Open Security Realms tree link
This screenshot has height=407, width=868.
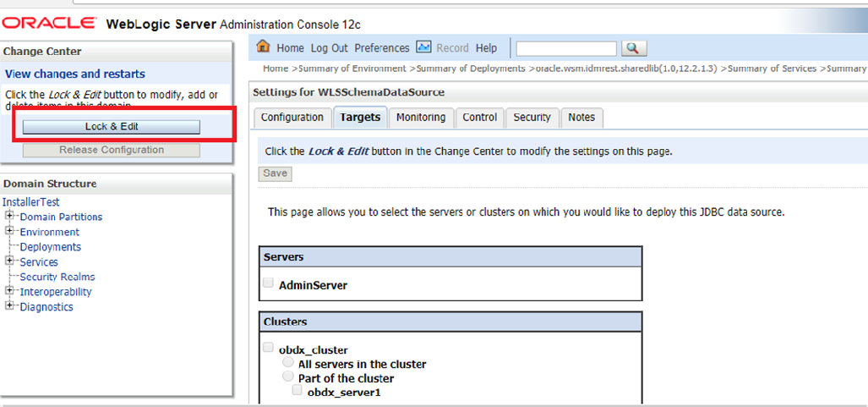(x=57, y=277)
